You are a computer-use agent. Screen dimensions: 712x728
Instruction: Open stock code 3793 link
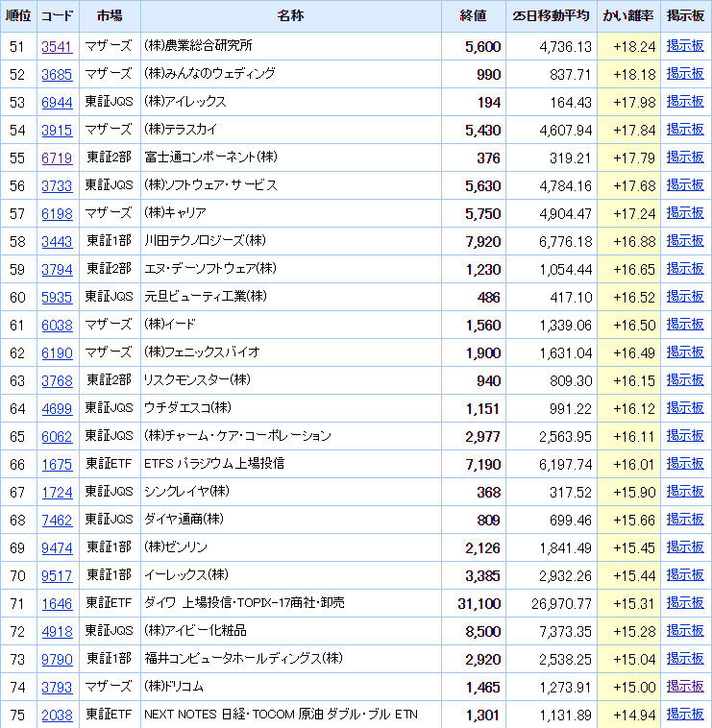click(x=57, y=688)
